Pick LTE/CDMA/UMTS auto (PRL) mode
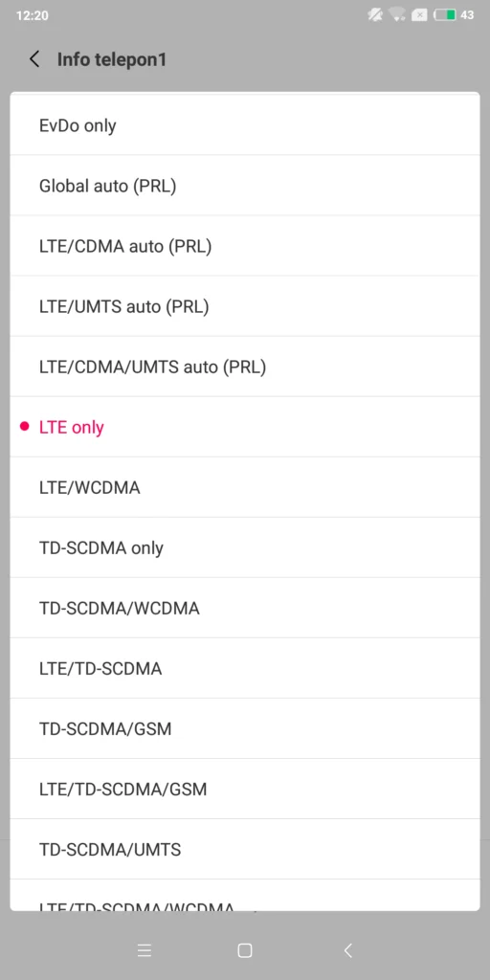Screen dimensions: 490x980 coord(245,367)
